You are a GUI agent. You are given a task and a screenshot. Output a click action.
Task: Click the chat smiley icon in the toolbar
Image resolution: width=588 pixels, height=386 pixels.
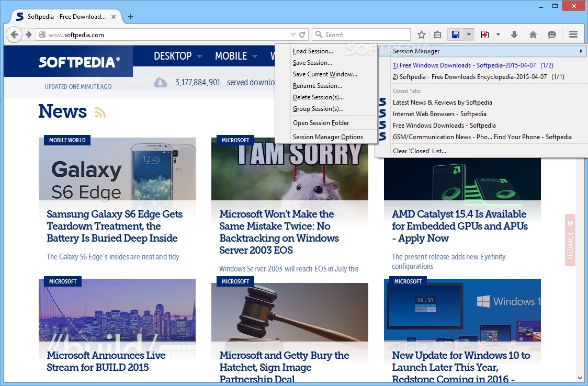click(x=551, y=35)
